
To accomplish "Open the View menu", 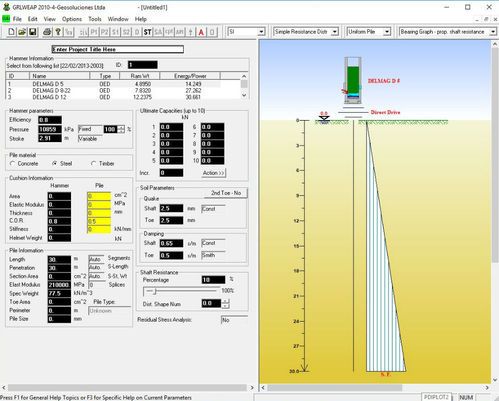I will (49, 19).
